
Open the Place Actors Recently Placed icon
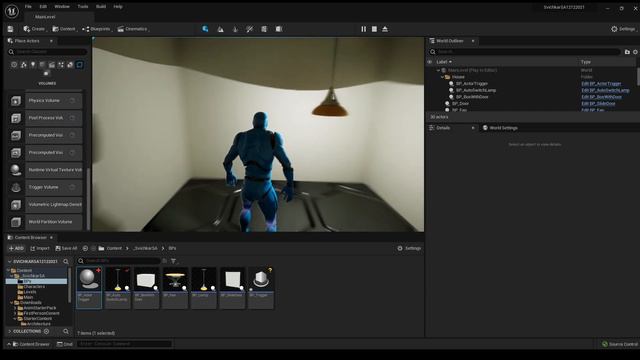[x=14, y=64]
